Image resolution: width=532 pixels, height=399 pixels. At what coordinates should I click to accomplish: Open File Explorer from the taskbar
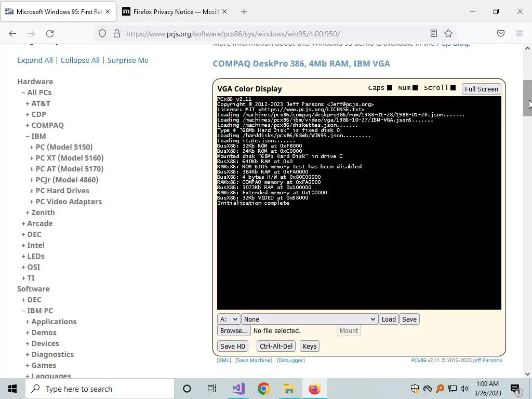pyautogui.click(x=289, y=389)
